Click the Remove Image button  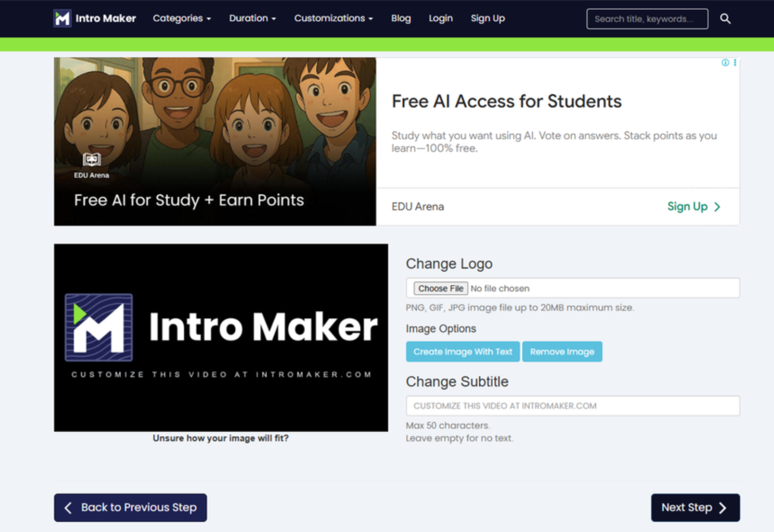pyautogui.click(x=562, y=351)
